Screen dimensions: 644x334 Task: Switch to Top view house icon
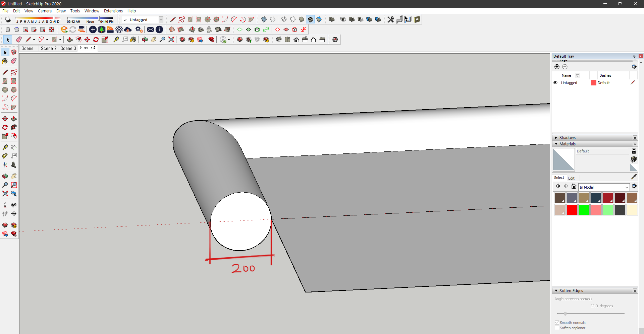point(287,40)
